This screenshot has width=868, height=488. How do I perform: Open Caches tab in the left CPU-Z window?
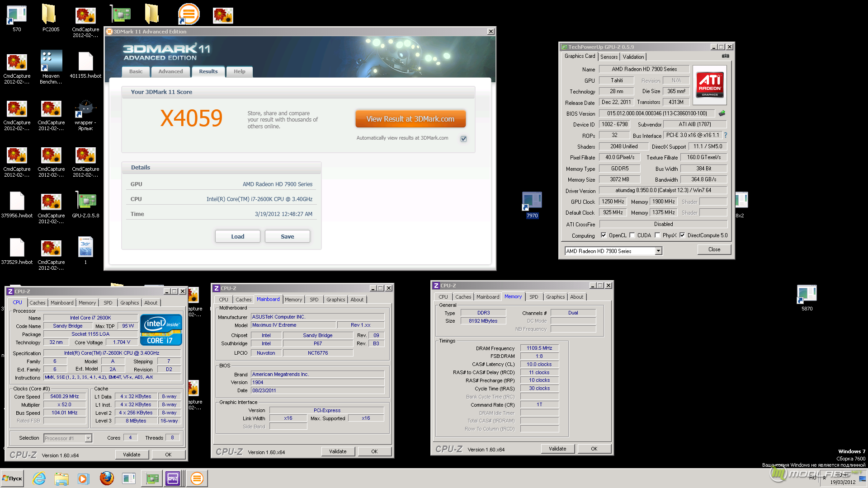click(x=38, y=303)
